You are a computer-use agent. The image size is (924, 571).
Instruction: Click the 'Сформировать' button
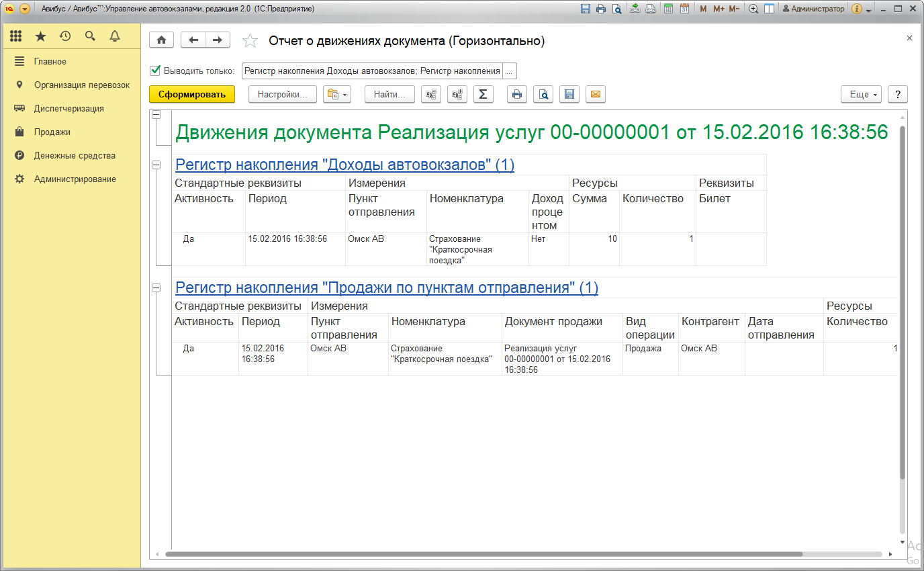tap(192, 95)
